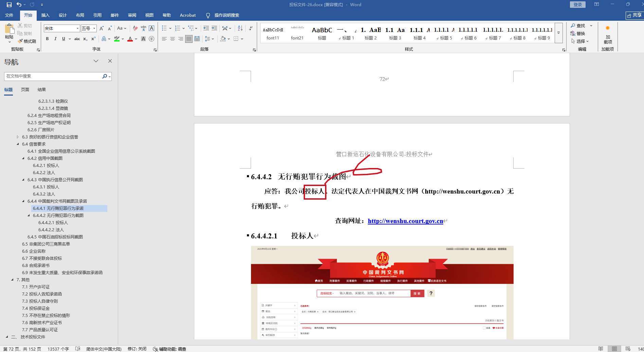This screenshot has width=644, height=352.
Task: Apply strikethrough formatting
Action: pos(77,39)
